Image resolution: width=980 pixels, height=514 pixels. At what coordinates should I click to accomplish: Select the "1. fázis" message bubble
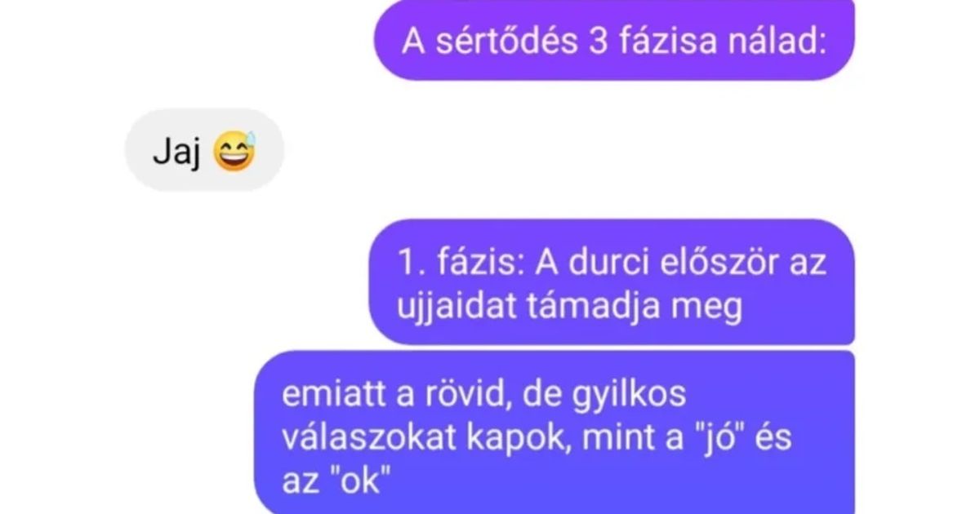[x=612, y=282]
